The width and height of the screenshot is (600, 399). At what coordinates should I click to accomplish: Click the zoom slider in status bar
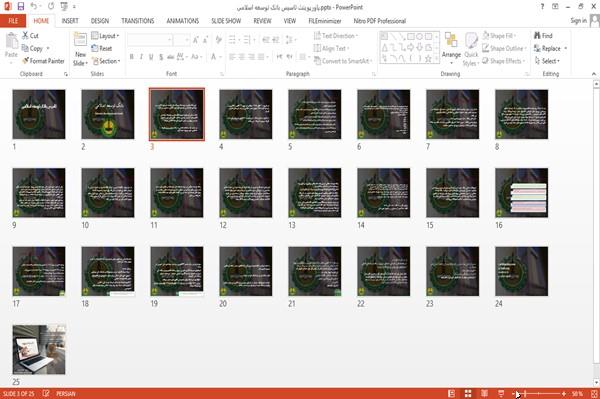[x=539, y=394]
